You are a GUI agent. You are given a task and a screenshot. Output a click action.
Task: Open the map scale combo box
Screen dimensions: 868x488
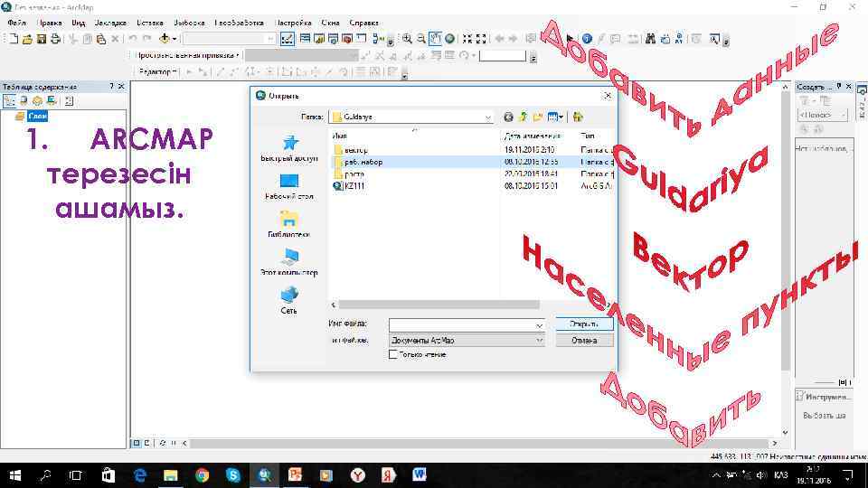[229, 39]
